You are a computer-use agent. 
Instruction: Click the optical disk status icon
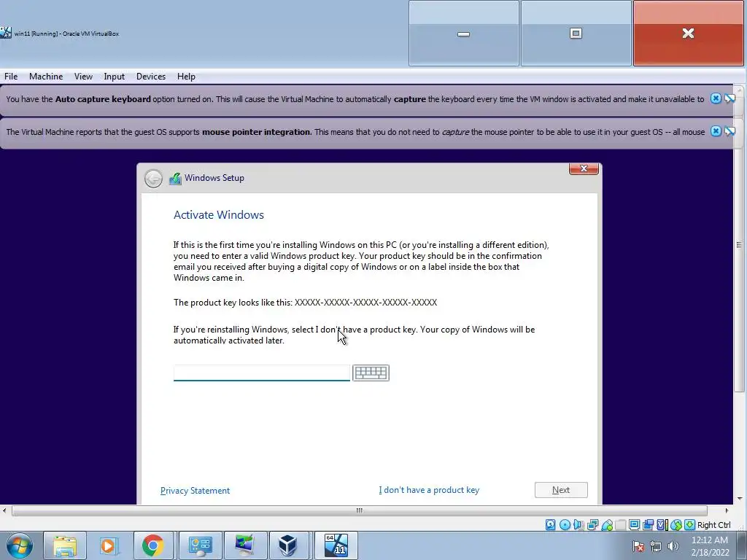point(565,525)
